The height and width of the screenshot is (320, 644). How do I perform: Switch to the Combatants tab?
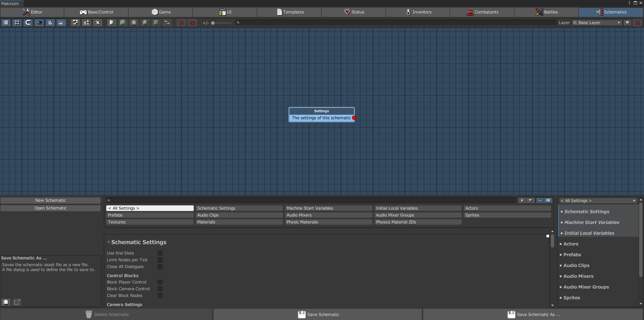(x=482, y=12)
